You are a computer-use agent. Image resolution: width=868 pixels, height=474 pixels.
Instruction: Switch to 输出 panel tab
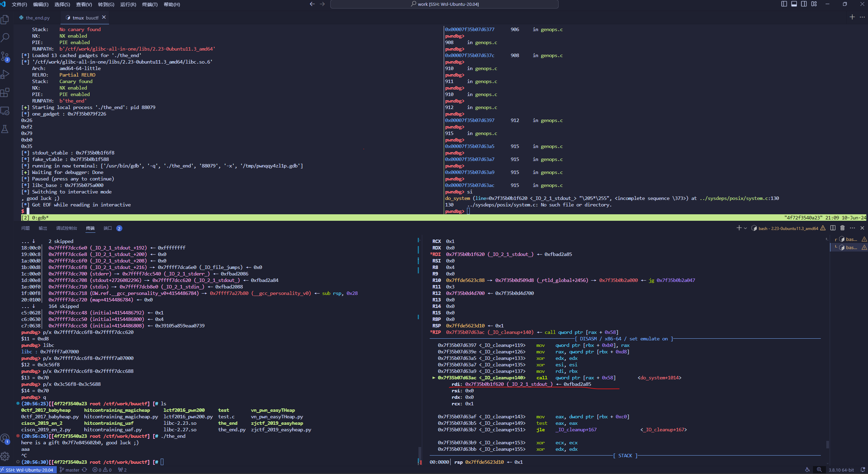tap(43, 228)
